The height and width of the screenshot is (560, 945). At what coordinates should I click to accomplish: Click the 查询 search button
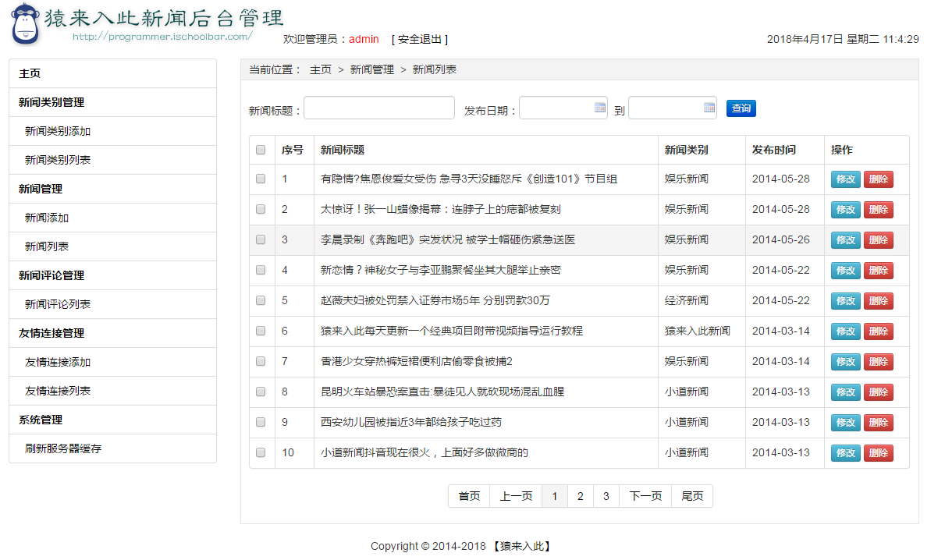pos(741,108)
